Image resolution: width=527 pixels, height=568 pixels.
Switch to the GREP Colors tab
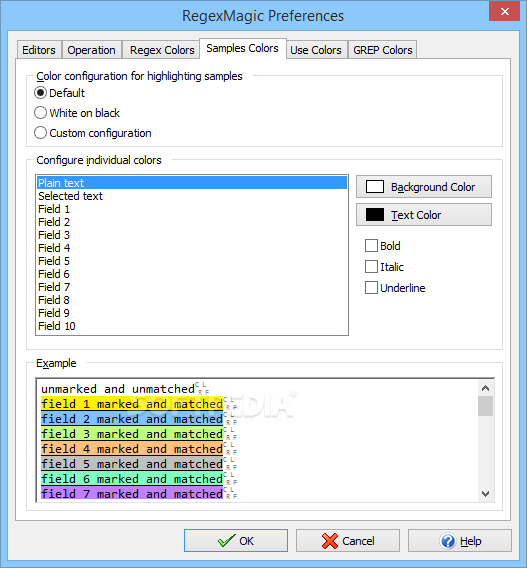[382, 50]
